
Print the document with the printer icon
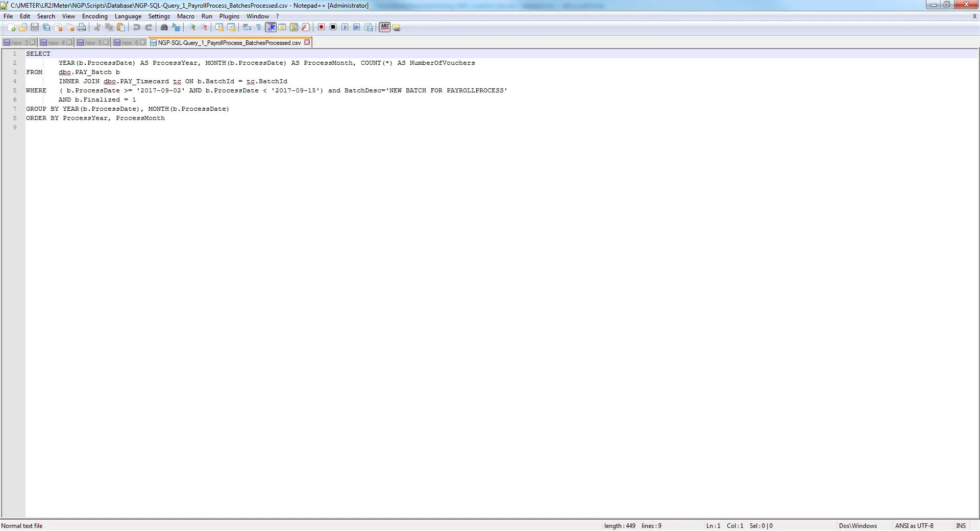pyautogui.click(x=82, y=28)
